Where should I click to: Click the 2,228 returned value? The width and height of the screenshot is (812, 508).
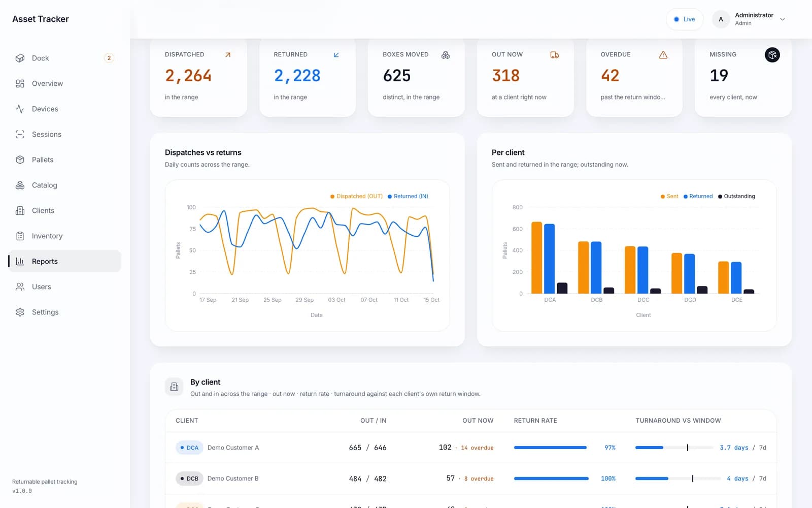point(297,76)
